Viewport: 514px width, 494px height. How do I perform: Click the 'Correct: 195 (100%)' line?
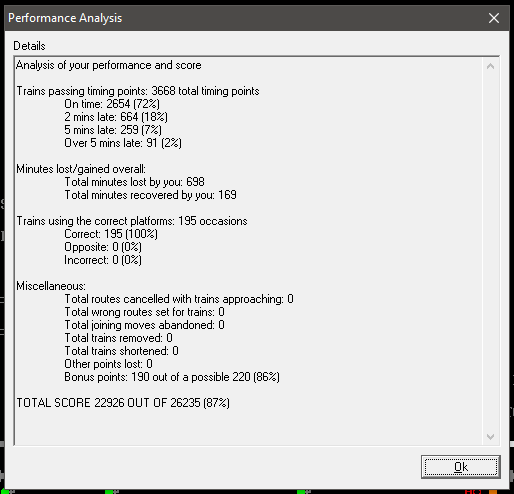[x=111, y=234]
